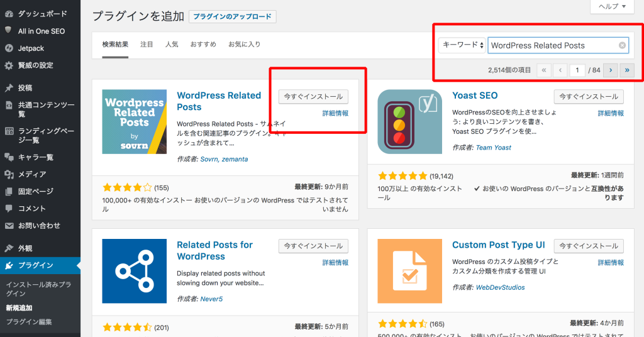This screenshot has width=644, height=337.
Task: Click プラグインのアップロード button
Action: tap(233, 17)
